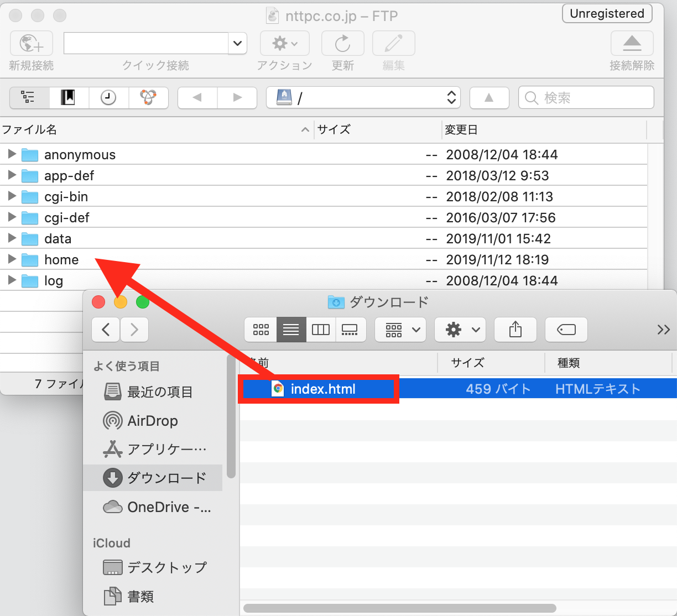Disconnect using the eject icon in the FTP window

[x=632, y=43]
